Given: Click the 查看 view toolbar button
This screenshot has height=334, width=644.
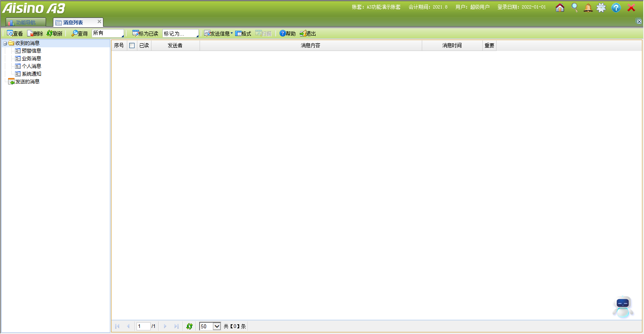Looking at the screenshot, I should (x=15, y=34).
